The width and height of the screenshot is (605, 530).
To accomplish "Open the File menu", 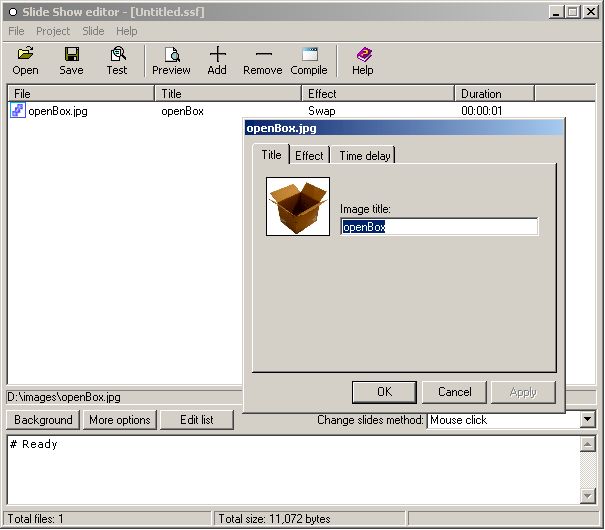I will click(16, 31).
